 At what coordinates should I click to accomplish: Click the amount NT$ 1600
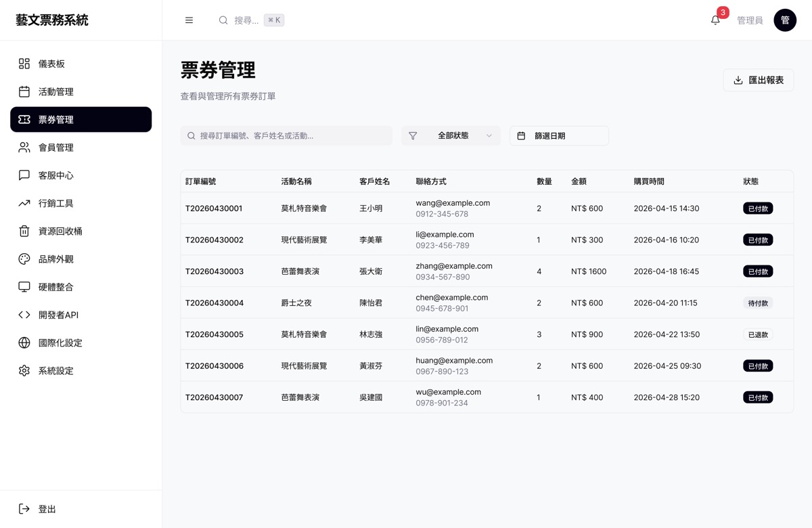coord(589,271)
